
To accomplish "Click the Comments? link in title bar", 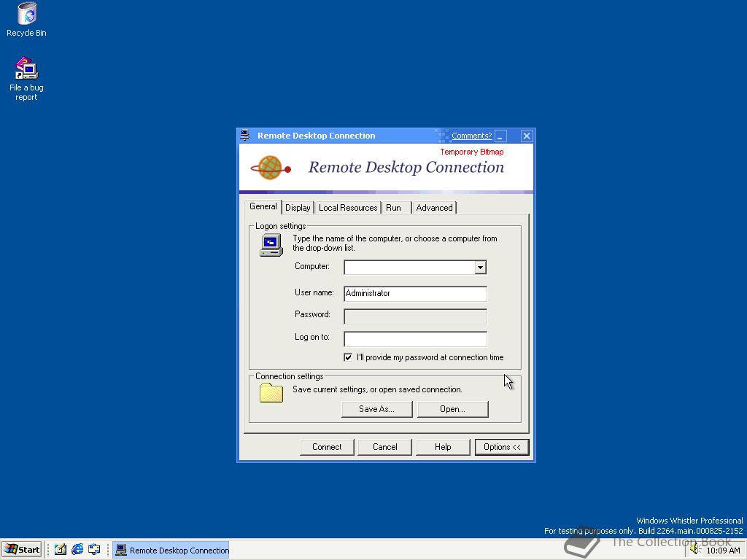I will pos(472,136).
